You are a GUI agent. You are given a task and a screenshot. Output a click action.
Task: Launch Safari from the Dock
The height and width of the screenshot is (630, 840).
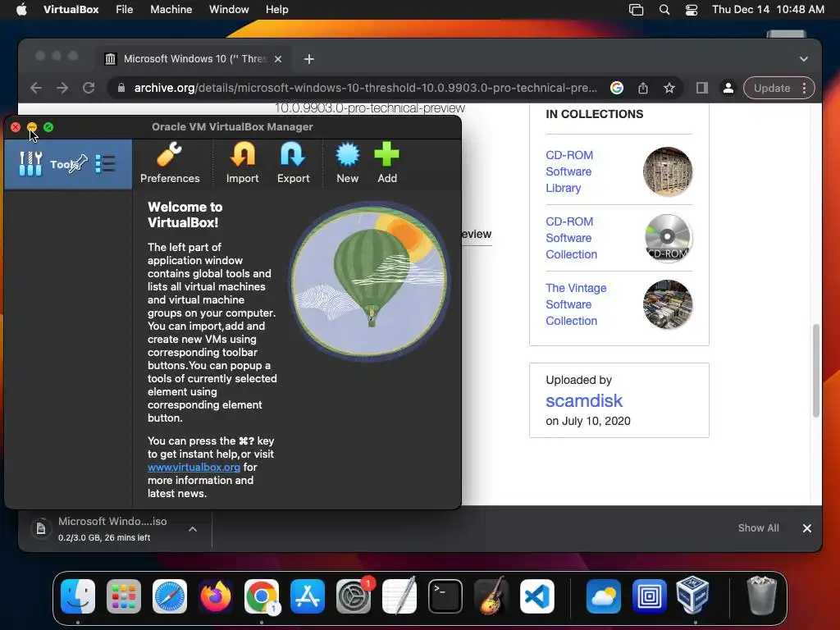pyautogui.click(x=170, y=596)
